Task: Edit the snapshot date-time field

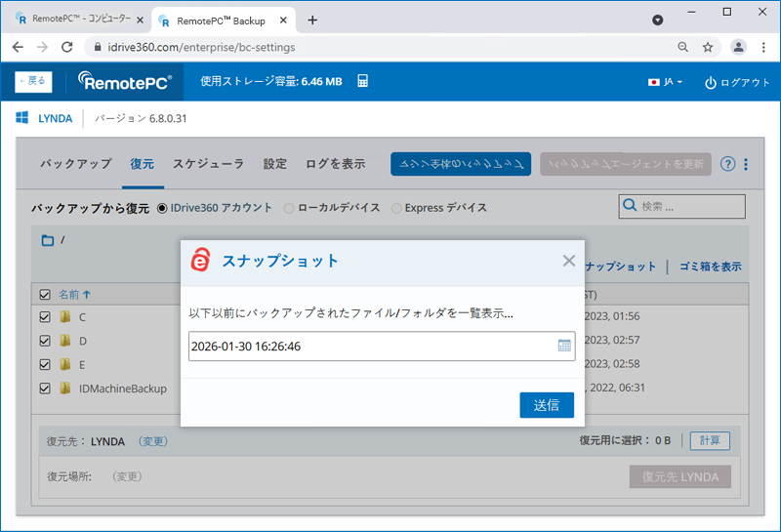Action: (382, 347)
